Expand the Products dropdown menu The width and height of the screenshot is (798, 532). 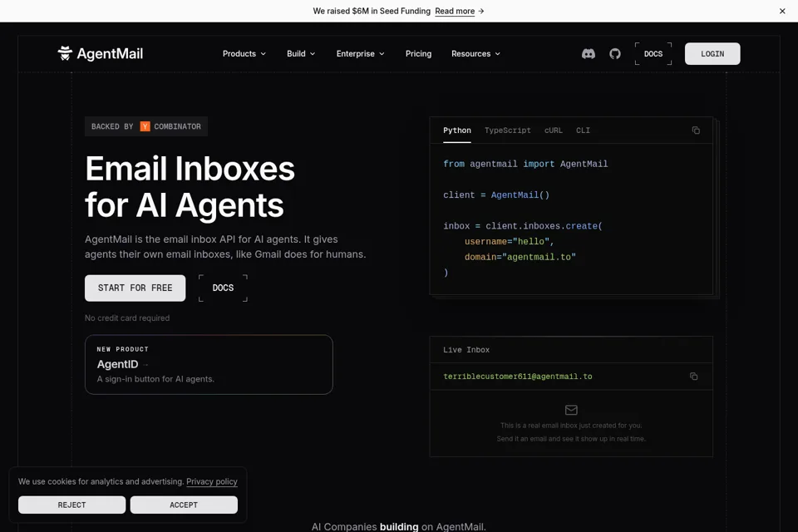244,53
